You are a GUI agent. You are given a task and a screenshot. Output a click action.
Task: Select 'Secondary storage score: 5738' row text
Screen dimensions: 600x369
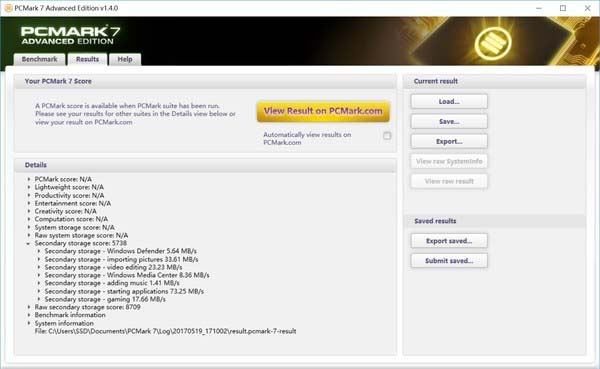pyautogui.click(x=81, y=243)
